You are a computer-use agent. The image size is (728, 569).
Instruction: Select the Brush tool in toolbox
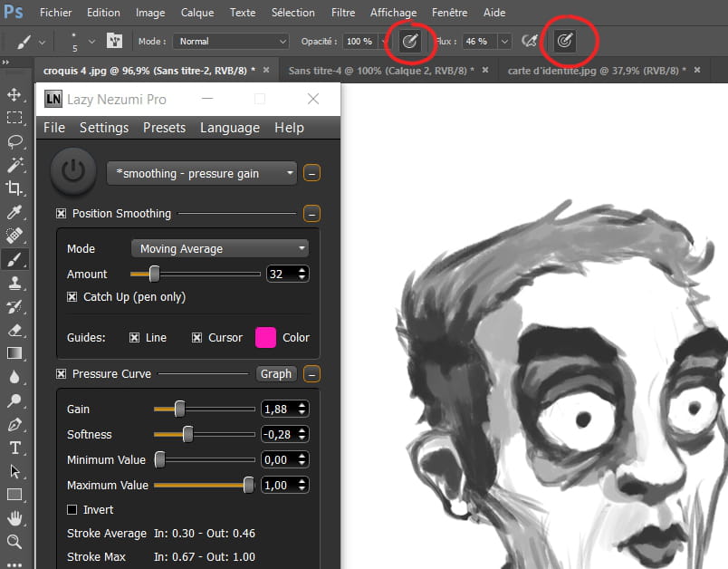(14, 259)
